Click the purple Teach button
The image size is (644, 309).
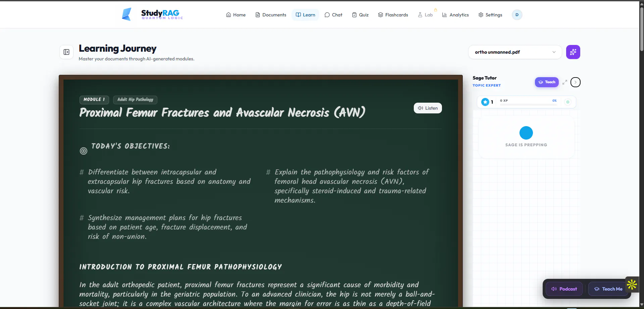pyautogui.click(x=547, y=82)
